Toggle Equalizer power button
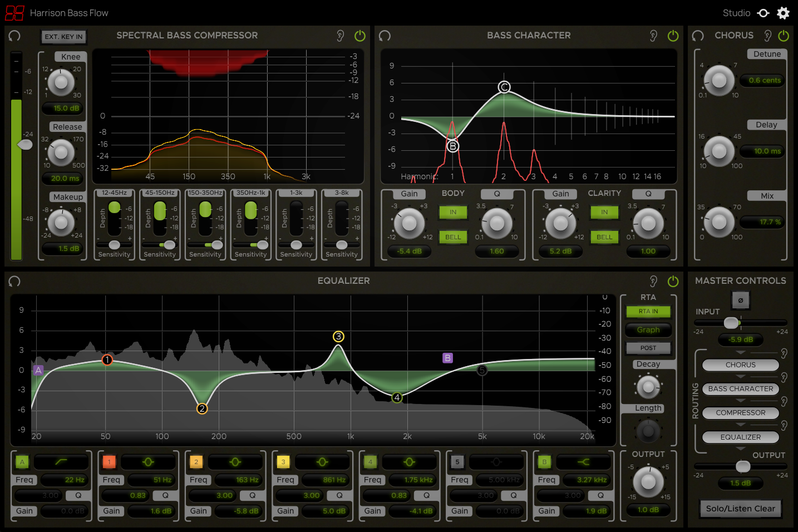The height and width of the screenshot is (532, 798). point(673,281)
